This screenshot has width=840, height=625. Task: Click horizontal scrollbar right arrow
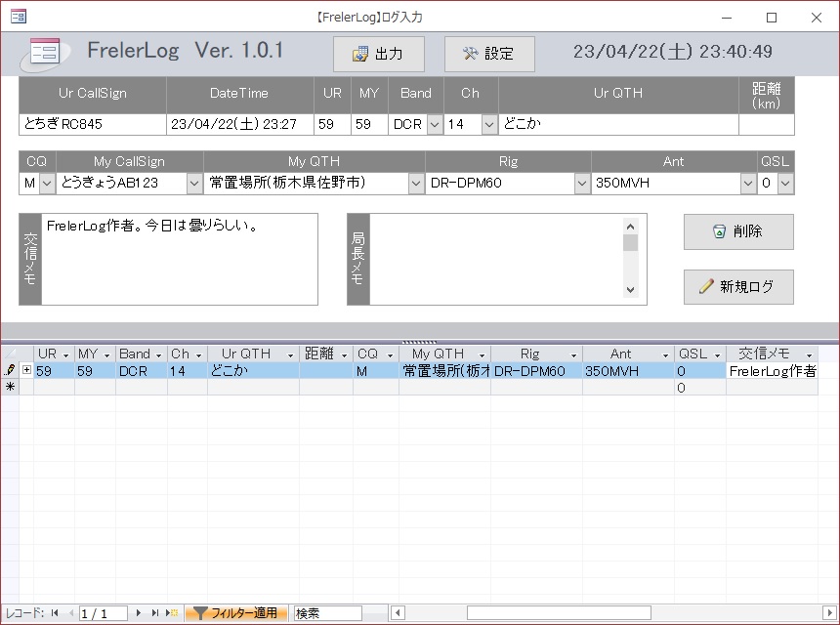click(x=829, y=612)
